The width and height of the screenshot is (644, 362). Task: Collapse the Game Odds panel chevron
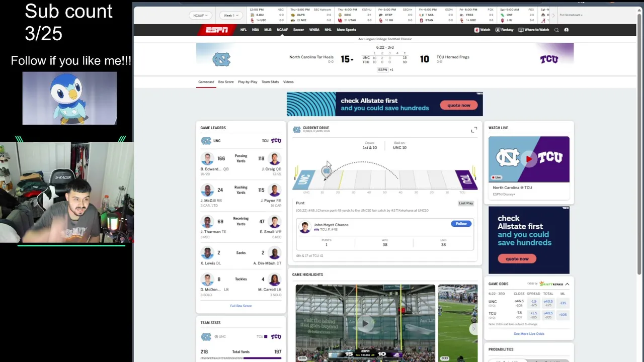[567, 284]
